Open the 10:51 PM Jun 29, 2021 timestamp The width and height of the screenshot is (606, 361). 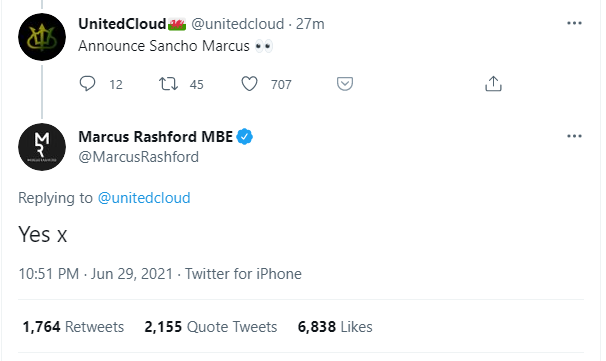tap(95, 274)
